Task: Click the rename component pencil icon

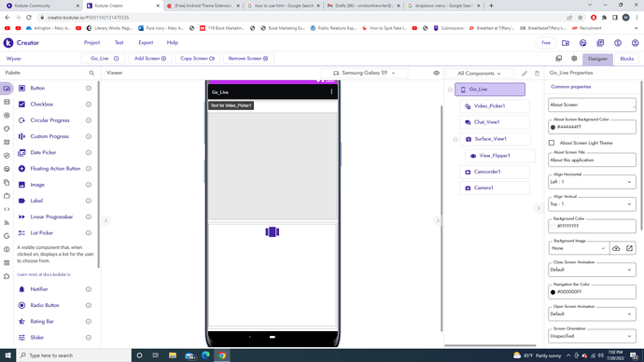Action: click(x=525, y=74)
